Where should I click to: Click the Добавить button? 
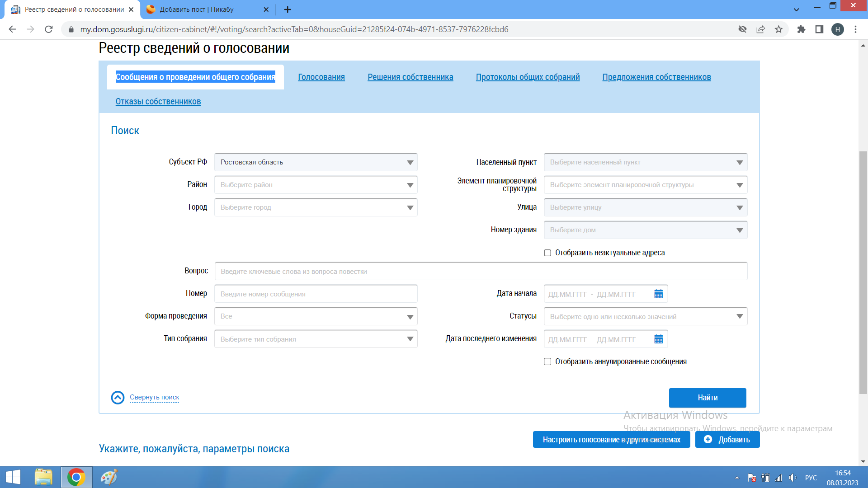tap(727, 440)
